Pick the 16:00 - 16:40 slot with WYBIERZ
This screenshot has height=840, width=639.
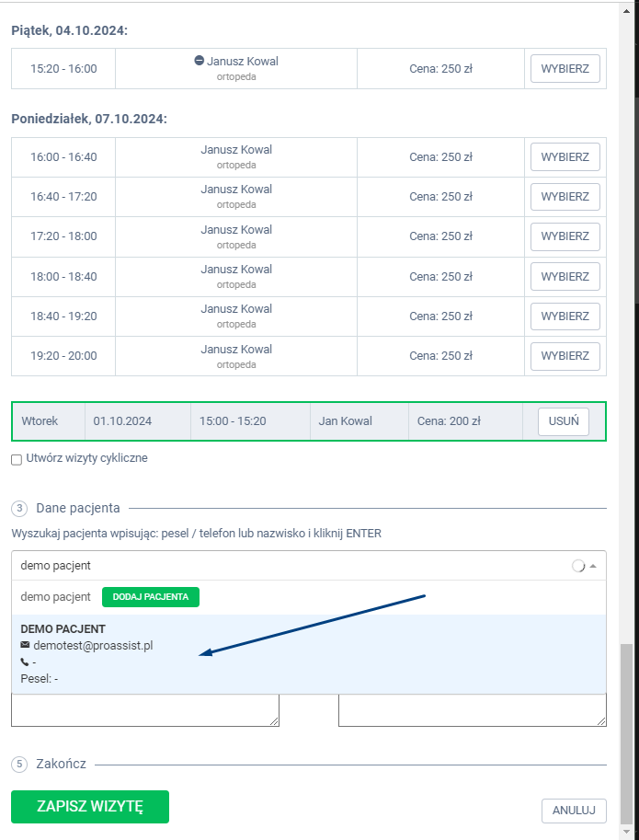click(x=565, y=157)
